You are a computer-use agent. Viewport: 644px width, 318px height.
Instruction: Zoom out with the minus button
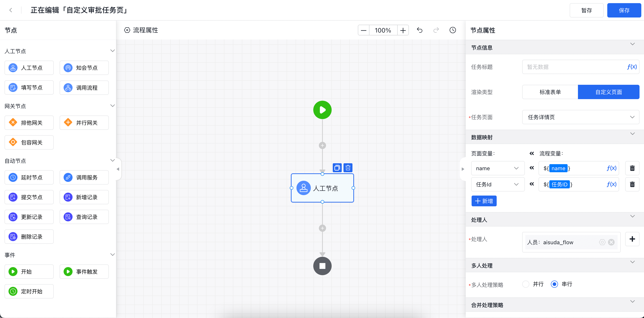363,30
